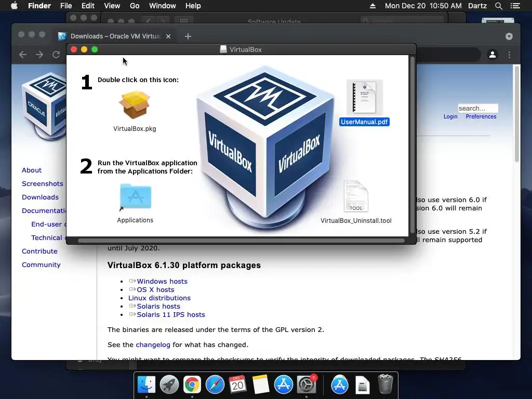Image resolution: width=532 pixels, height=399 pixels.
Task: Open the Notes icon in the Dock
Action: (x=261, y=385)
